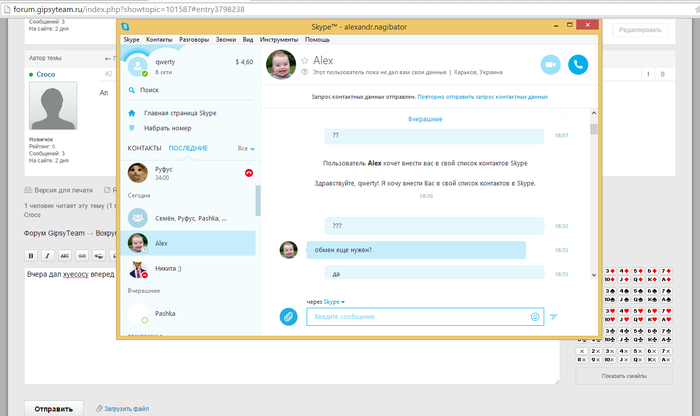
Task: Click printer icon for print version
Action: coord(28,190)
